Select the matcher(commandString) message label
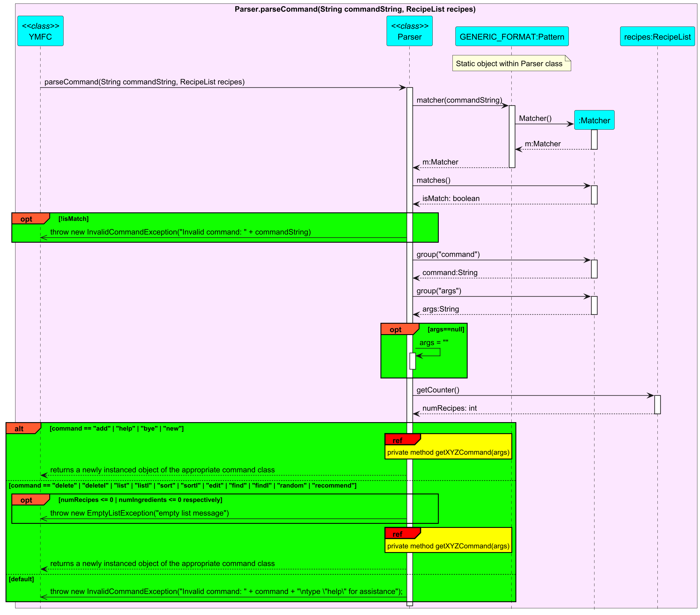700x615 pixels. pos(459,100)
